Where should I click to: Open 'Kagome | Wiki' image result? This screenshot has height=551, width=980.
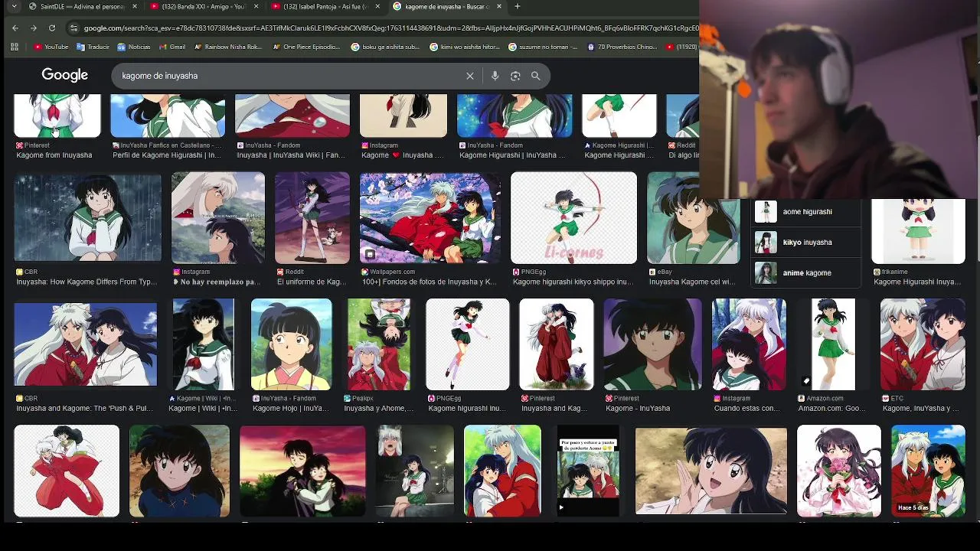pos(203,344)
